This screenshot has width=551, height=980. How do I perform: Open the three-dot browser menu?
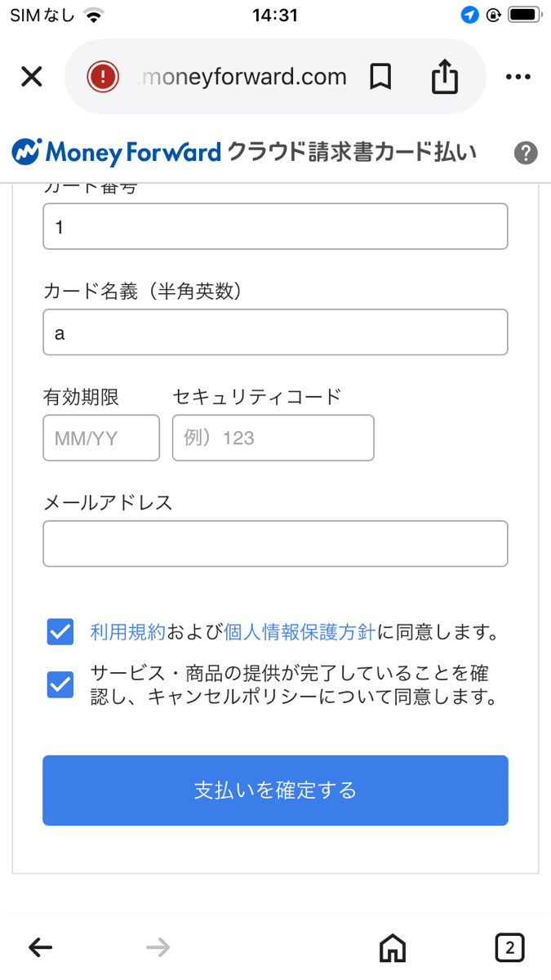[518, 77]
